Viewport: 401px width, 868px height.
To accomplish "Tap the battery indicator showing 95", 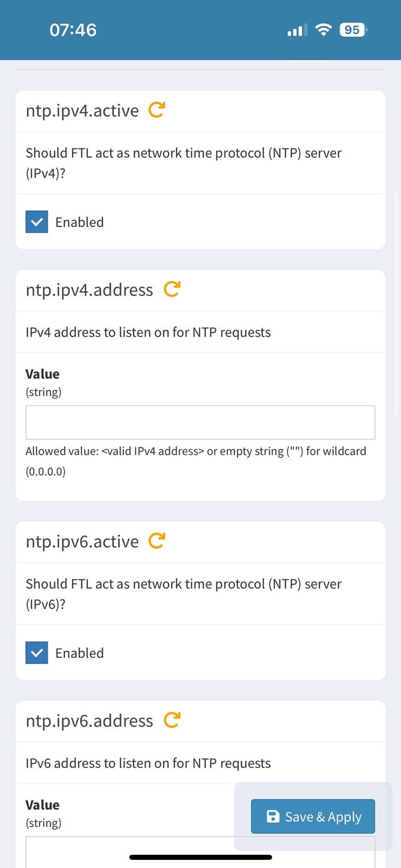I will click(353, 29).
